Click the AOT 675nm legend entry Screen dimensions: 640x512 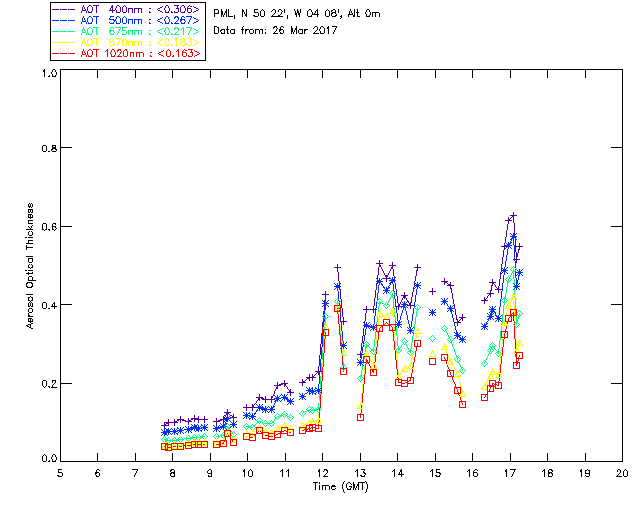[x=127, y=31]
